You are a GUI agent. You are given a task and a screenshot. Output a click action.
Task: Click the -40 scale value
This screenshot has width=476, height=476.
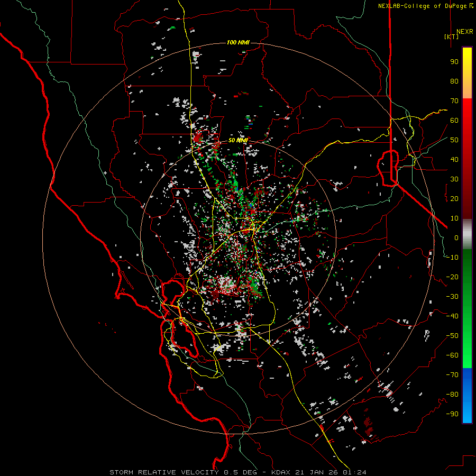tap(452, 316)
